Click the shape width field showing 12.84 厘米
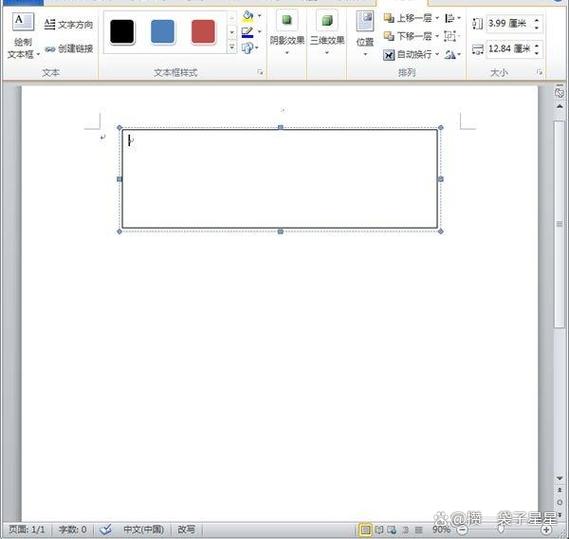The image size is (569, 539). [509, 49]
